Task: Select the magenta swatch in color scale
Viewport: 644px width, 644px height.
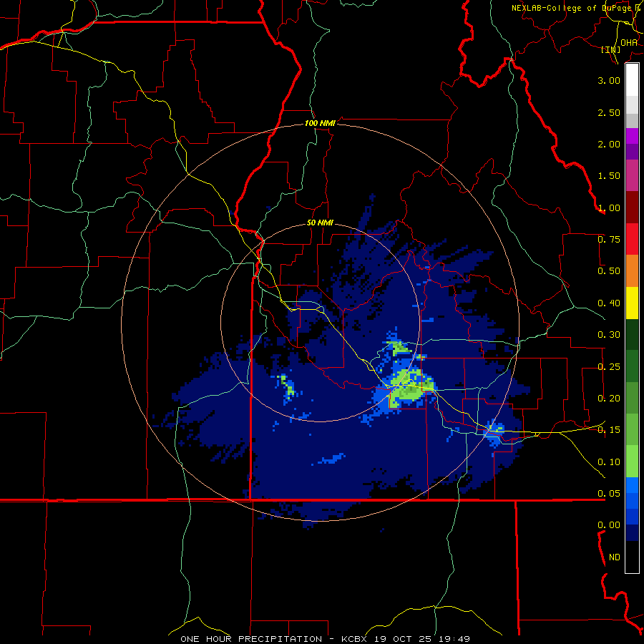Action: [x=632, y=136]
